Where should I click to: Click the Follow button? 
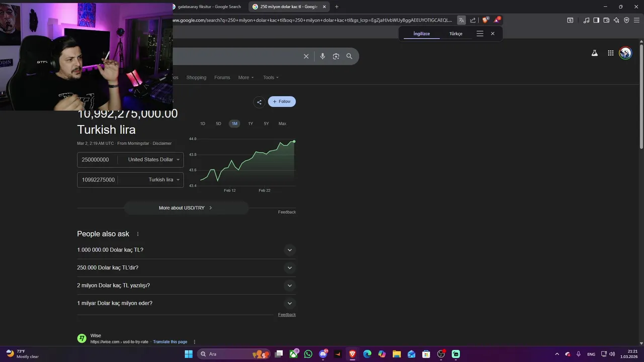[282, 102]
